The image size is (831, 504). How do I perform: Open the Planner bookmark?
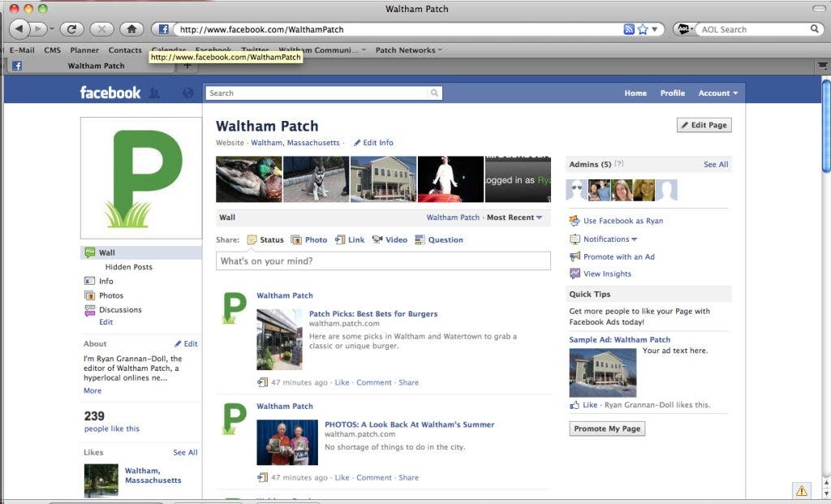tap(84, 50)
